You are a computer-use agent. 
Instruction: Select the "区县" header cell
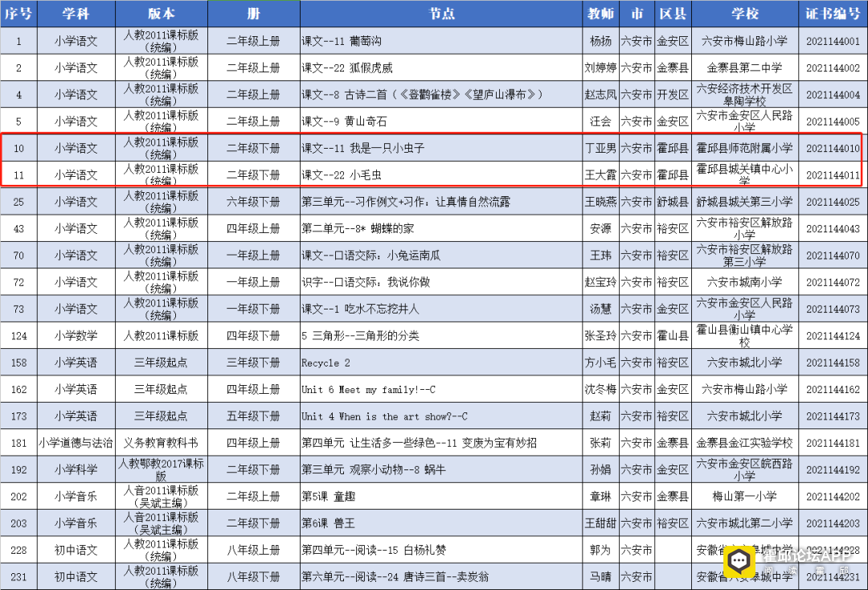coord(673,14)
